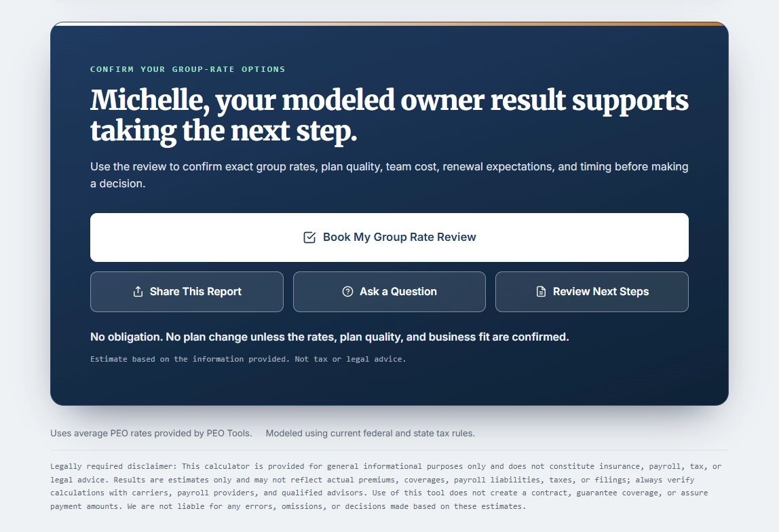Image resolution: width=779 pixels, height=532 pixels.
Task: Click the document icon beside Review Next Steps
Action: [541, 292]
